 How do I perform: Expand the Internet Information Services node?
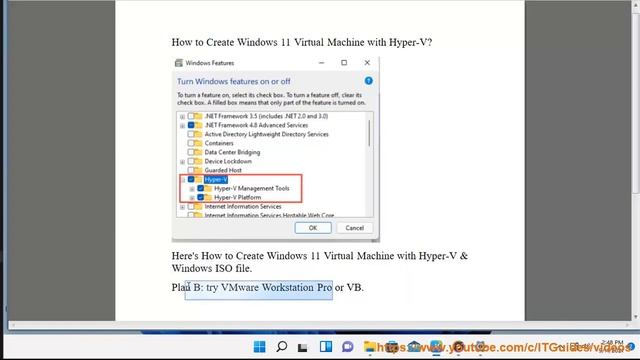[x=182, y=207]
